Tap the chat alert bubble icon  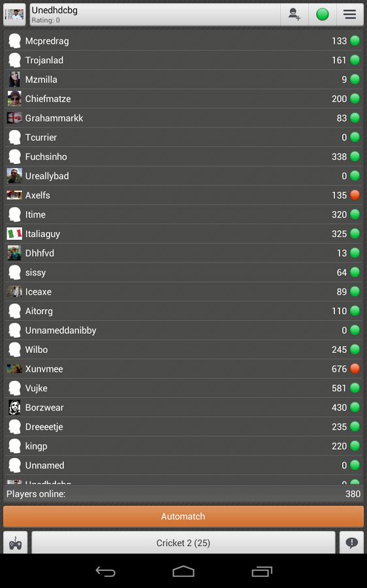point(351,543)
